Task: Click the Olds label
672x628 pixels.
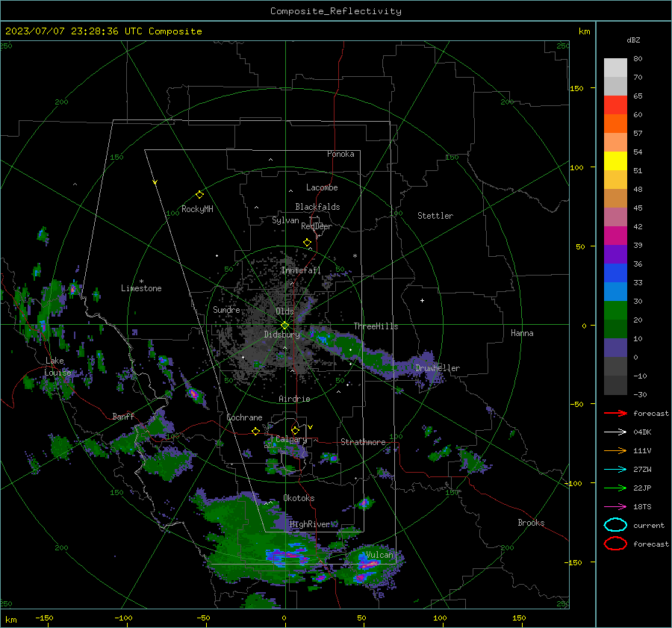Action: click(x=284, y=311)
